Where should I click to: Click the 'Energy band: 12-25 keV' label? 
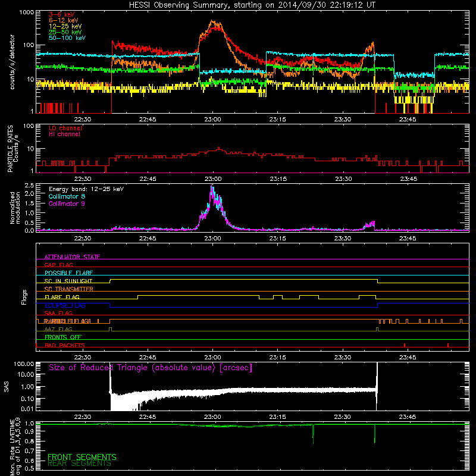coord(86,189)
